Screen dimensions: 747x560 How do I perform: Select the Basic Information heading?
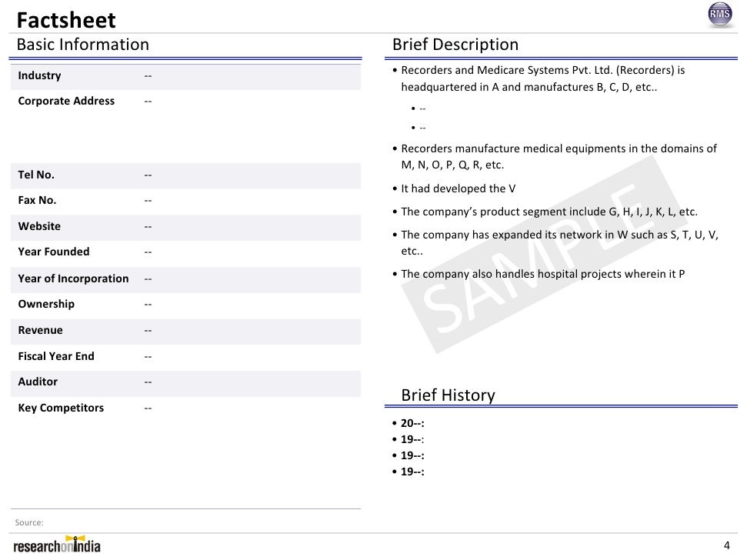point(83,45)
